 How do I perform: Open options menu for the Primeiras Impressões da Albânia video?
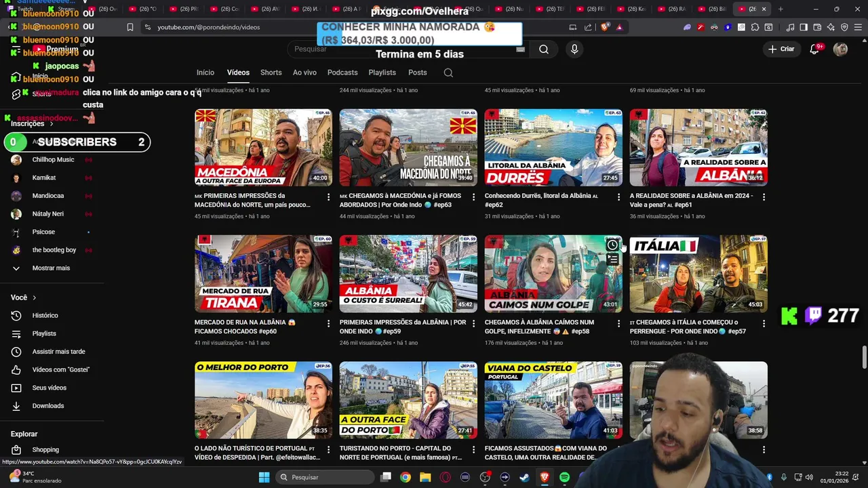[x=473, y=324]
